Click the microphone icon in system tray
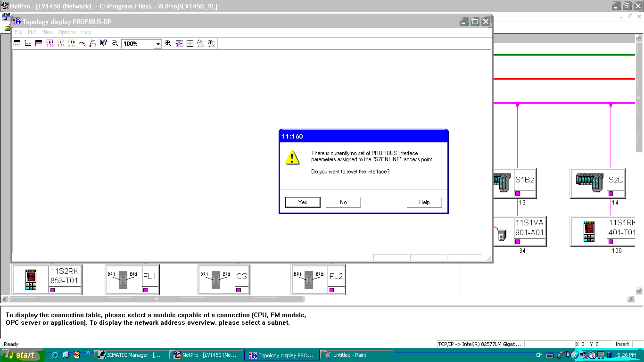Image resolution: width=644 pixels, height=362 pixels. (x=561, y=355)
